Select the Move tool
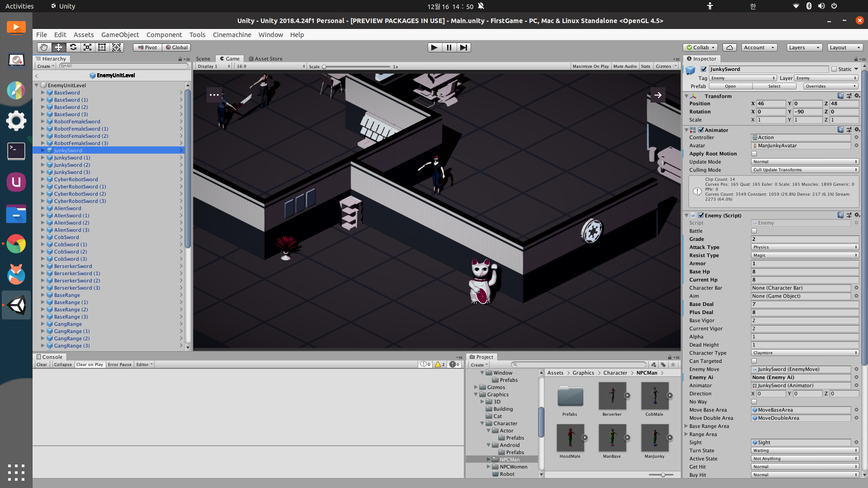This screenshot has height=488, width=868. click(58, 47)
